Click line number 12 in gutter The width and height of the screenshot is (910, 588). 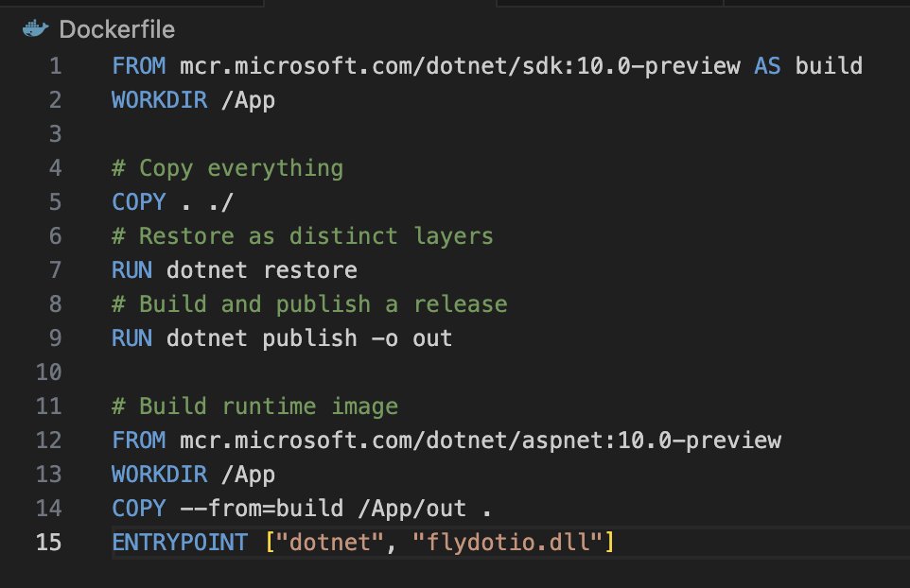(49, 441)
